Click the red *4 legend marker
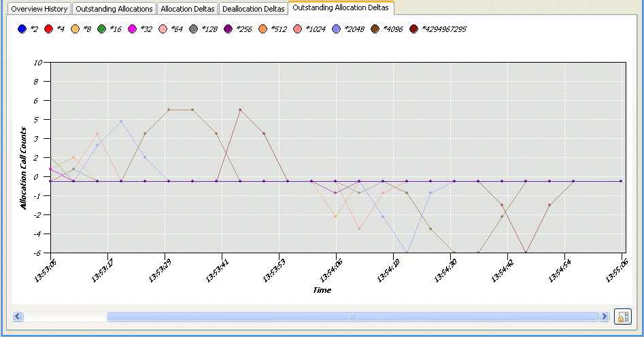644x337 pixels. click(x=48, y=29)
